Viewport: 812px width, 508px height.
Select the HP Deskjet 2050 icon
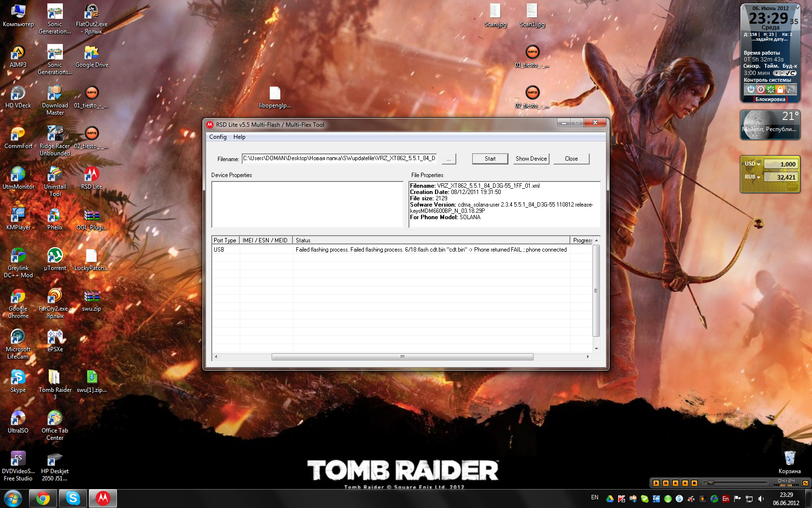[x=55, y=466]
